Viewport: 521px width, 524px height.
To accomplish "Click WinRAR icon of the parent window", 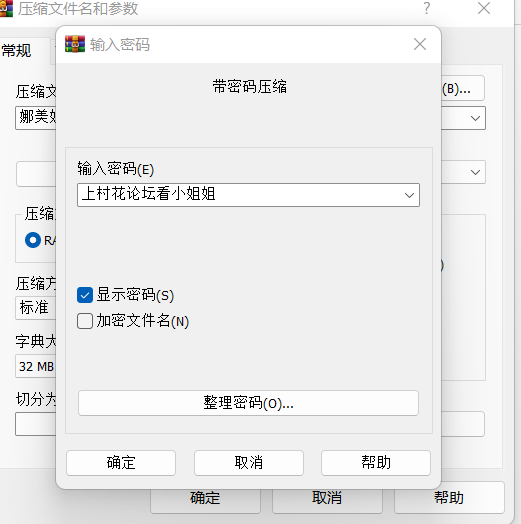I will pyautogui.click(x=6, y=9).
